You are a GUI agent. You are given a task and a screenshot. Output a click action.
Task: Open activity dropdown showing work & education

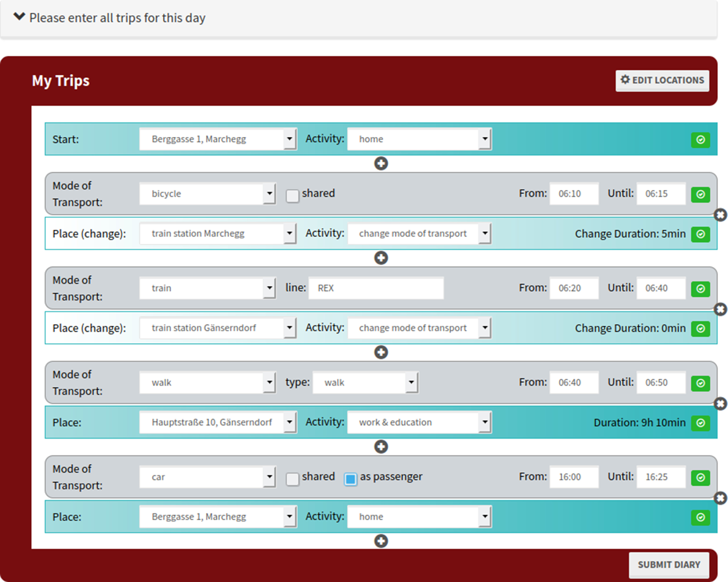point(420,423)
